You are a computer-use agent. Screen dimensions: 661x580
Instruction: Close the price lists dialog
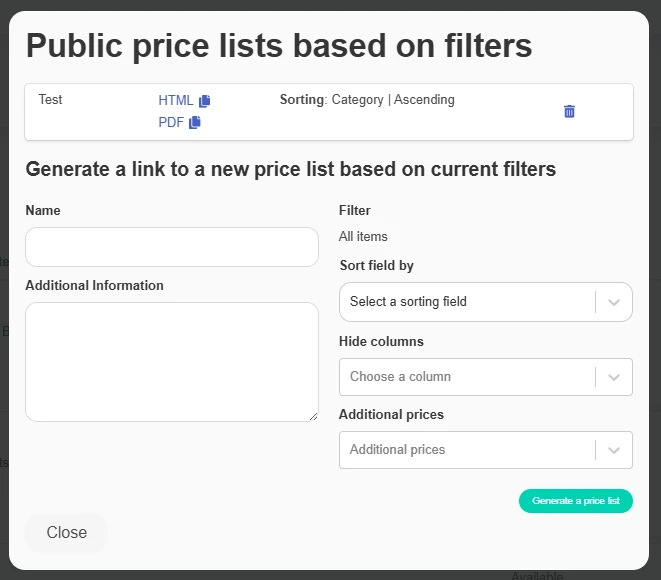click(67, 532)
